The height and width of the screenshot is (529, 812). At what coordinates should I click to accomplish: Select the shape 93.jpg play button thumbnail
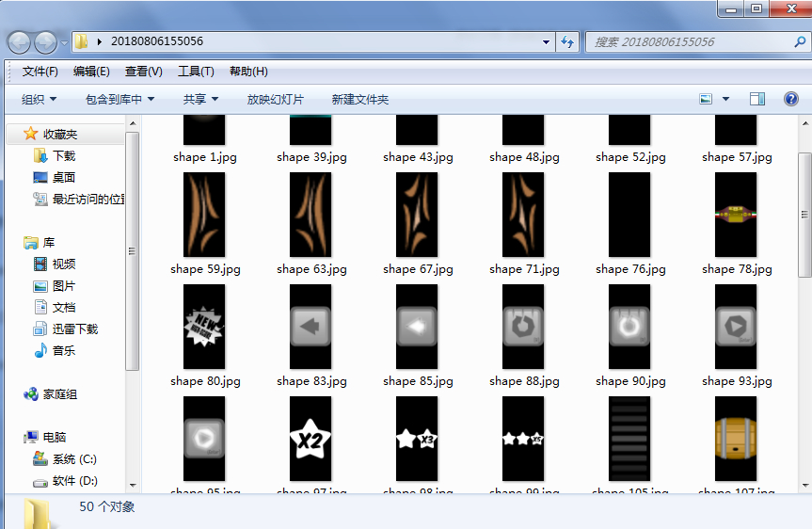(736, 327)
